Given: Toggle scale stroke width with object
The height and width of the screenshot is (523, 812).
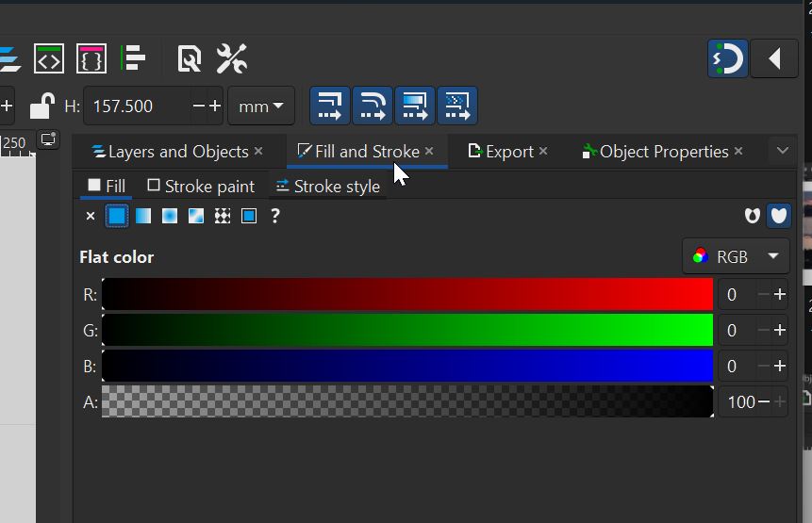Looking at the screenshot, I should [330, 106].
